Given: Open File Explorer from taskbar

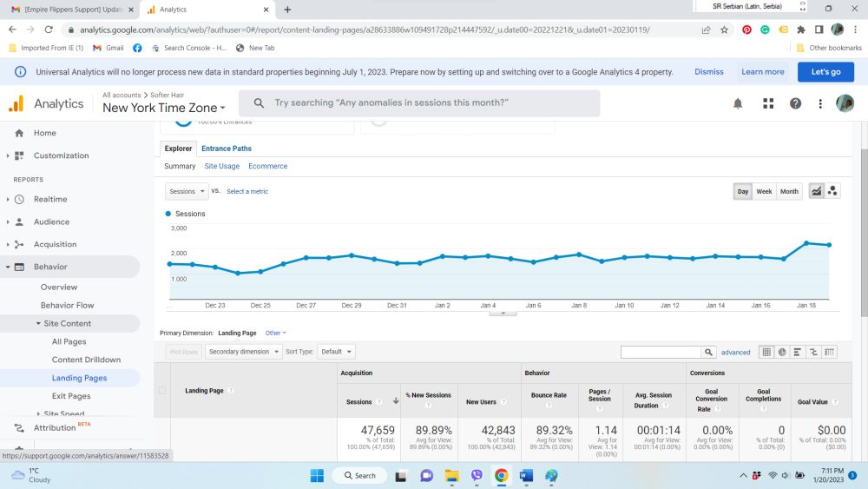Looking at the screenshot, I should pyautogui.click(x=451, y=475).
